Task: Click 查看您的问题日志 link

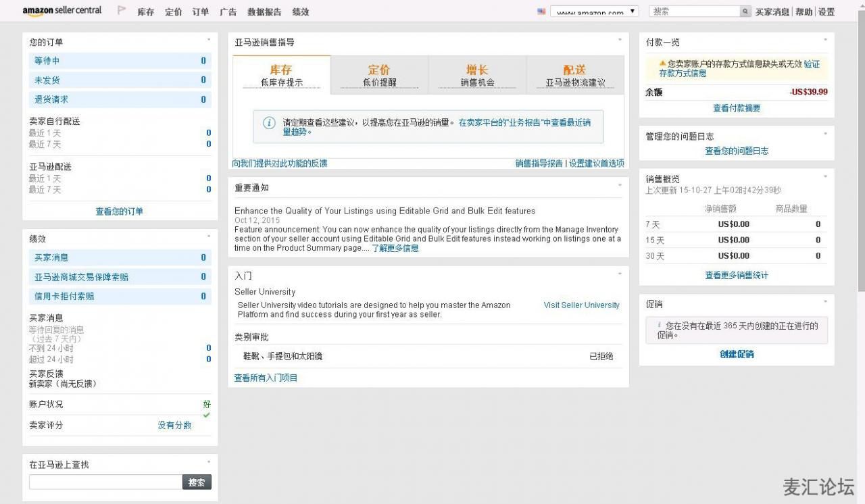Action: coord(737,151)
